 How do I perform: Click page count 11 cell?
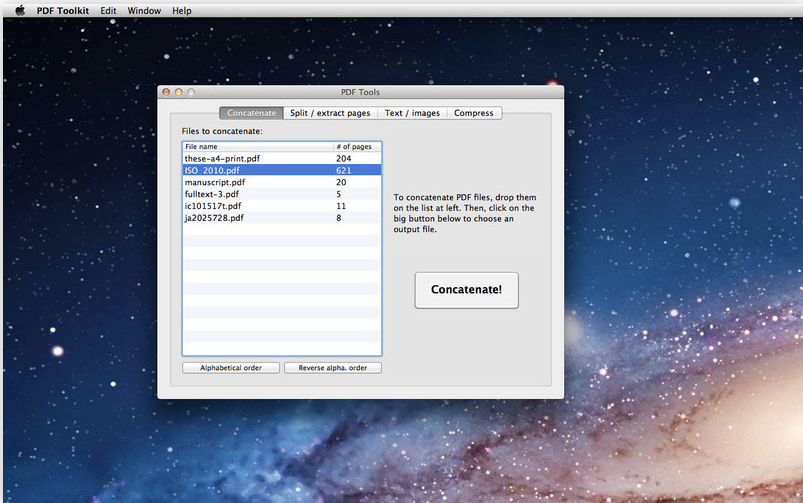(341, 205)
